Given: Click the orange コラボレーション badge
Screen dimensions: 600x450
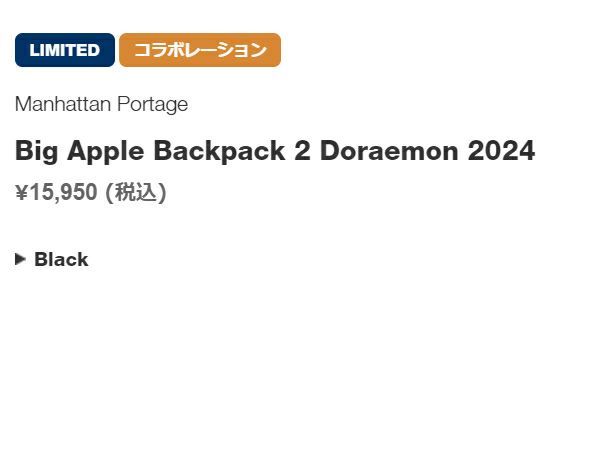Looking at the screenshot, I should pos(200,50).
